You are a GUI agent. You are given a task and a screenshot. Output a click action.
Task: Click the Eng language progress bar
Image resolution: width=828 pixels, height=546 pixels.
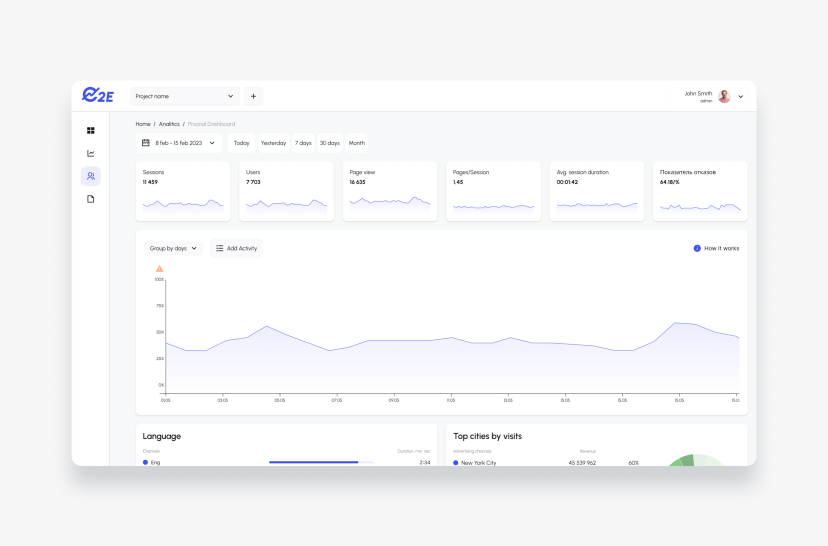click(320, 462)
